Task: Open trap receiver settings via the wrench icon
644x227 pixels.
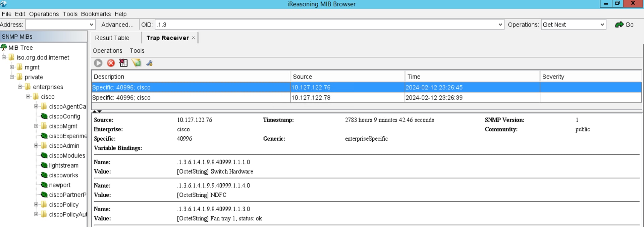Action: click(x=149, y=63)
